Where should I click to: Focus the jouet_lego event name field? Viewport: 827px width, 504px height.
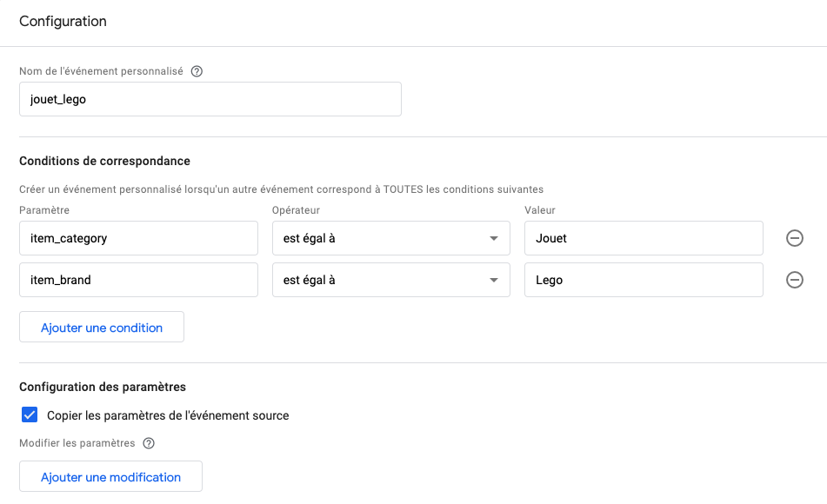pos(210,99)
